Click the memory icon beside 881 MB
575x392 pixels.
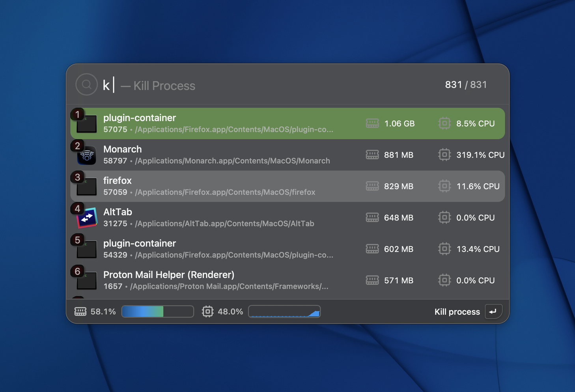click(x=372, y=155)
